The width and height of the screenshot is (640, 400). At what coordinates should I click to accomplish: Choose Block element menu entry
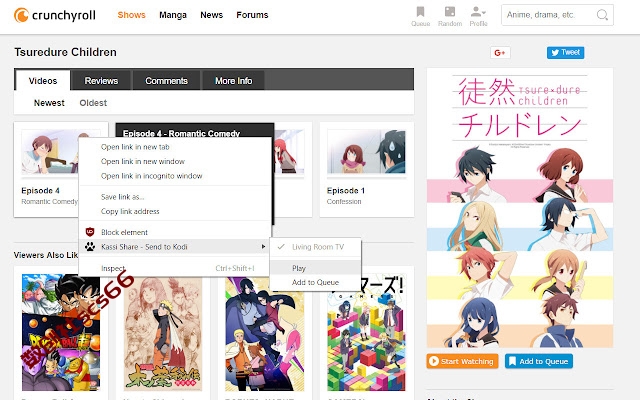coord(175,232)
